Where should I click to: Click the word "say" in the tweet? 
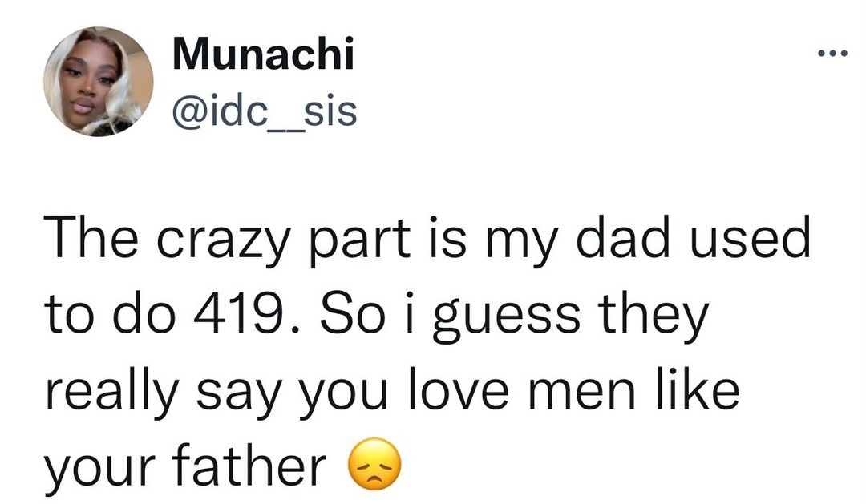tap(238, 397)
